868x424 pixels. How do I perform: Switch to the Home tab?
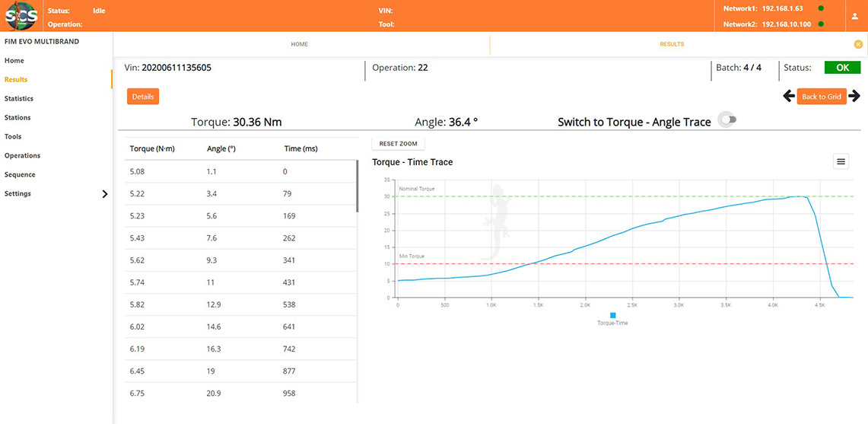300,44
